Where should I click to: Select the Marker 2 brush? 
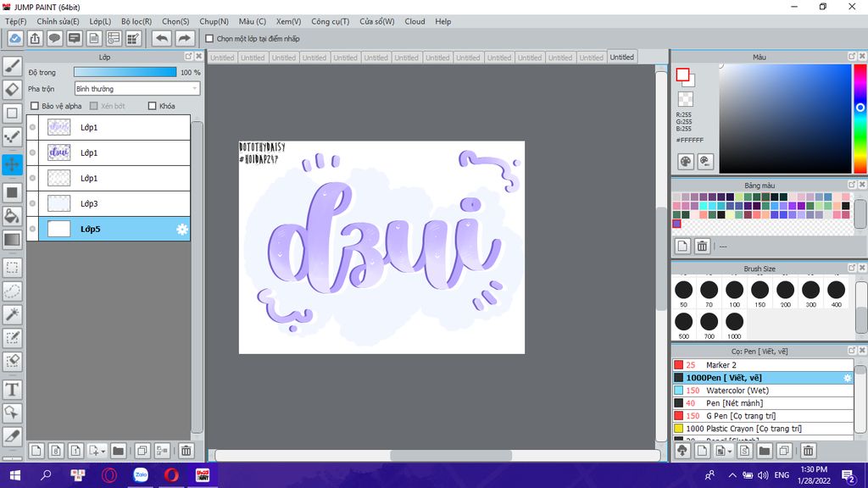[x=764, y=365]
